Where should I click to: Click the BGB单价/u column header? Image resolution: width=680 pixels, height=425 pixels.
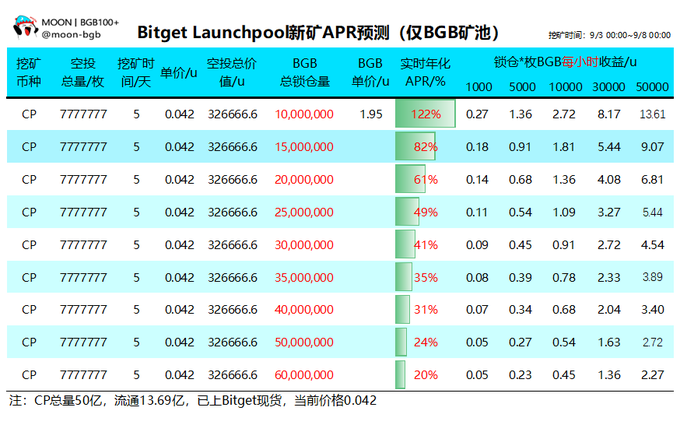point(370,72)
